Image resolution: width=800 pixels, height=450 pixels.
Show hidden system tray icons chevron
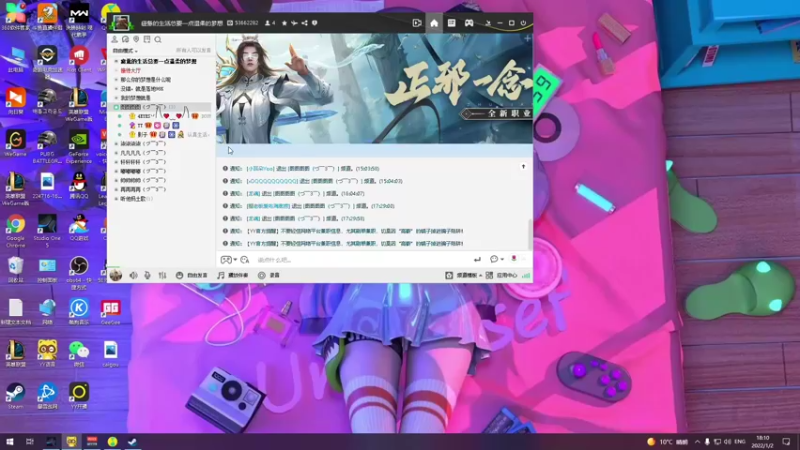(x=697, y=441)
